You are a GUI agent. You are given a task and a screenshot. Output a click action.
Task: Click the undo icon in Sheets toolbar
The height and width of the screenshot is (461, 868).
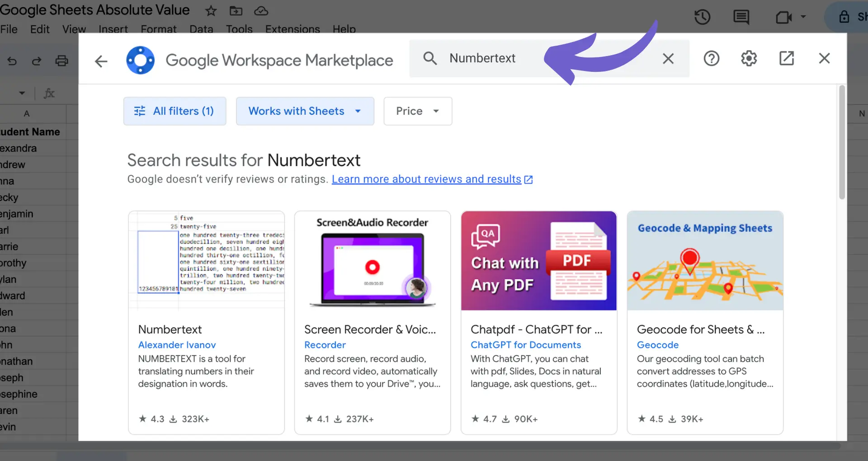coord(12,61)
